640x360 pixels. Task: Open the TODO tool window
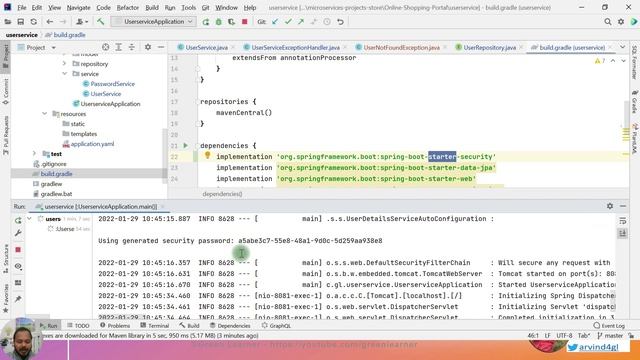coord(78,325)
